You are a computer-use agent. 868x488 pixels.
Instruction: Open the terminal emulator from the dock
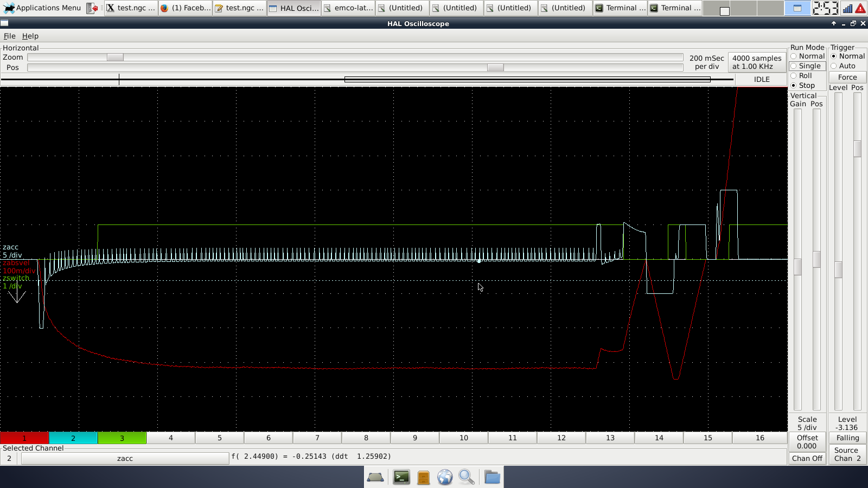tap(401, 477)
